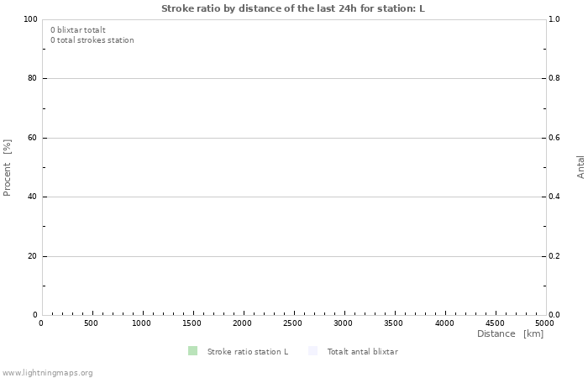Image resolution: width=588 pixels, height=378 pixels.
Task: Click the '0 blixtar totalt' annotation
Action: tap(78, 29)
